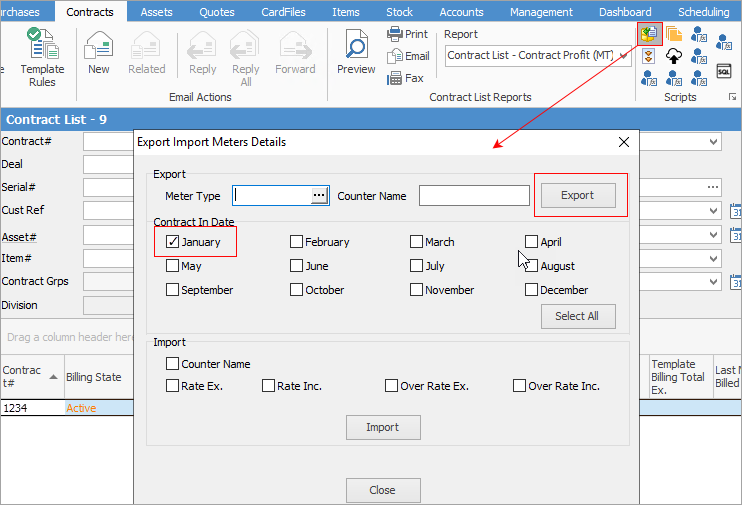Uncheck the January checkbox
This screenshot has width=742, height=505.
pyautogui.click(x=173, y=242)
